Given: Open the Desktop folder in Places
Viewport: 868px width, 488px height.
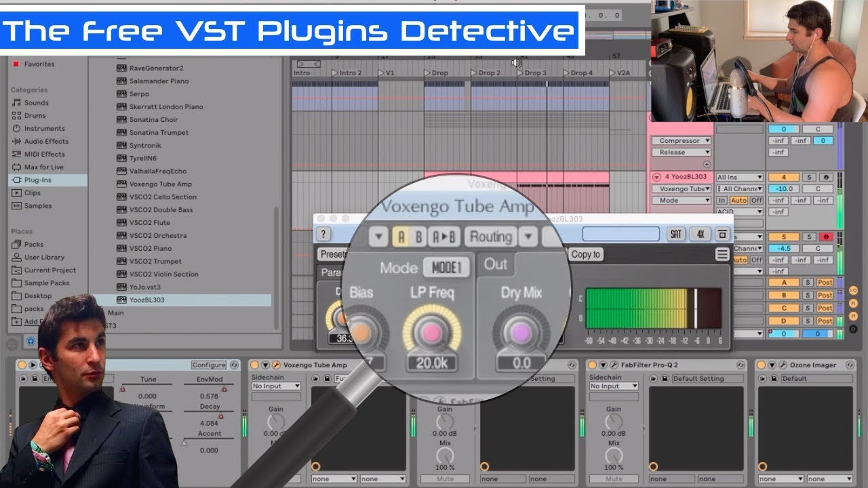Looking at the screenshot, I should click(32, 296).
